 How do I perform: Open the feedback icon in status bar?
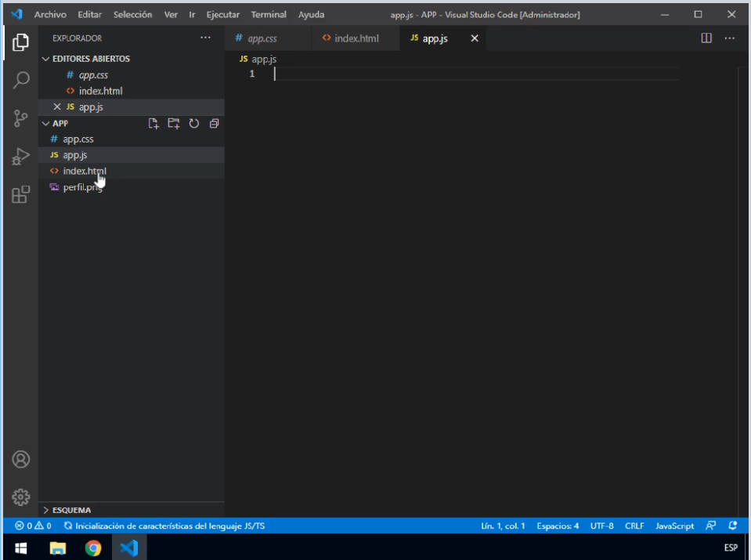point(711,526)
